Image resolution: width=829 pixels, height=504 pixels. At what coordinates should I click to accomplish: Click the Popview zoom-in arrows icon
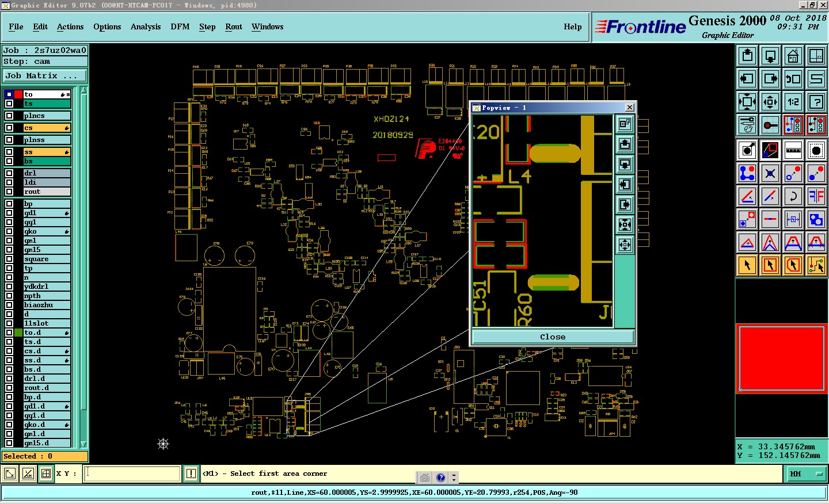tap(625, 224)
